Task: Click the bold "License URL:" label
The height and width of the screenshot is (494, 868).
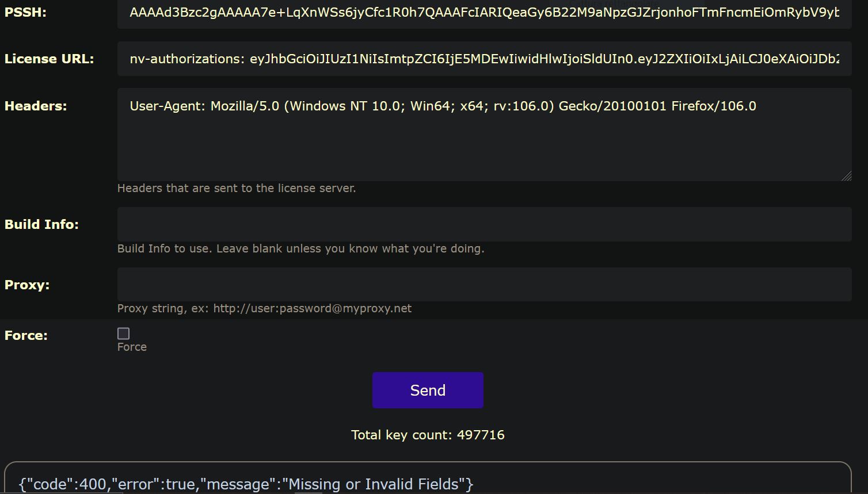Action: 50,59
